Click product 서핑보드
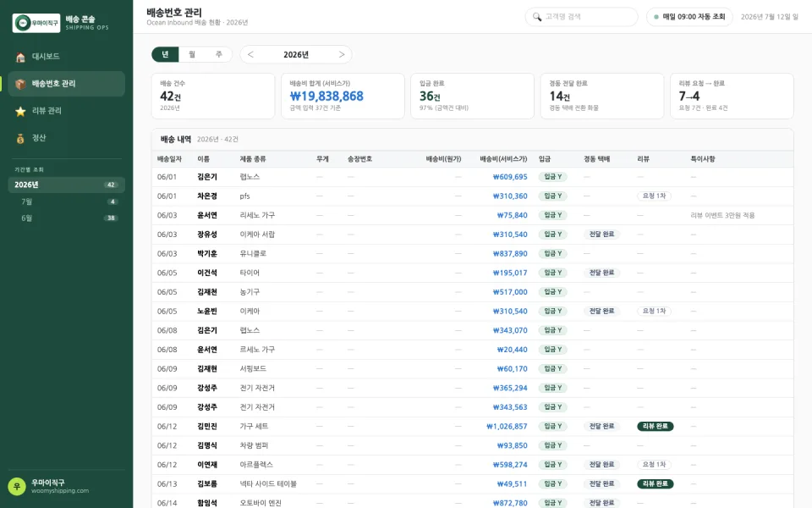The image size is (812, 508). pos(253,368)
